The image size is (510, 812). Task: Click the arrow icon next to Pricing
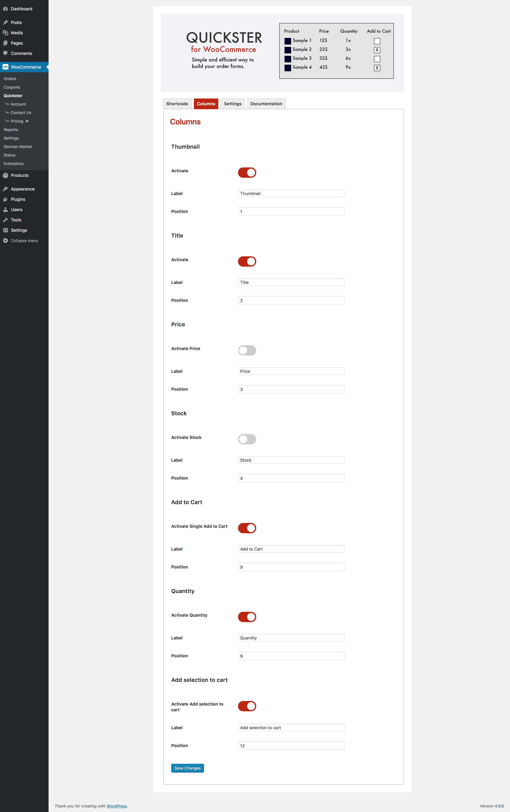pyautogui.click(x=27, y=121)
